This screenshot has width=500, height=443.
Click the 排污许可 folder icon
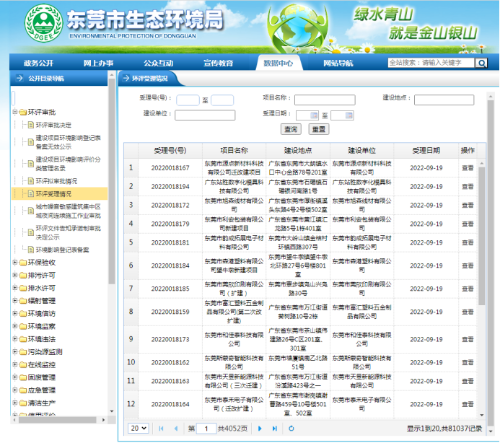click(x=23, y=276)
